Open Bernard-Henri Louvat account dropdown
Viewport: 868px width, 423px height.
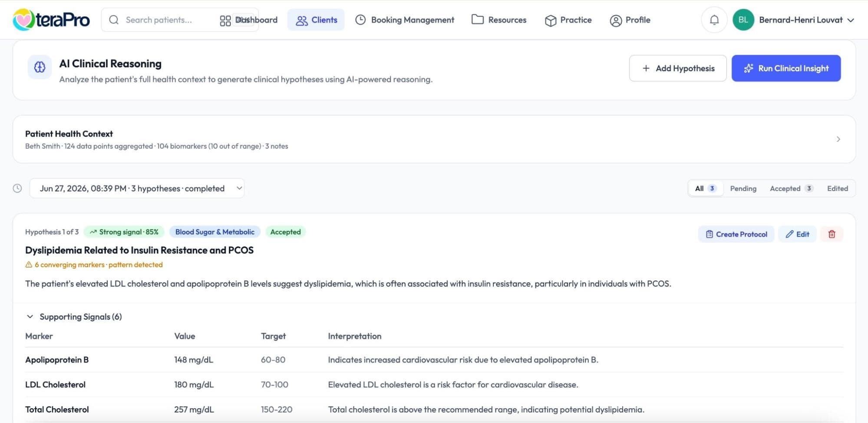pyautogui.click(x=806, y=20)
